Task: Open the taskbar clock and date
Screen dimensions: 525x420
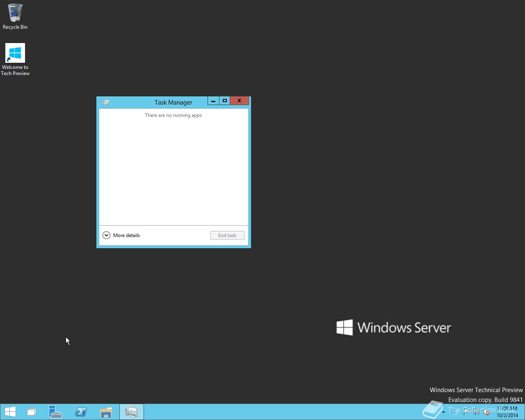Action: point(507,412)
